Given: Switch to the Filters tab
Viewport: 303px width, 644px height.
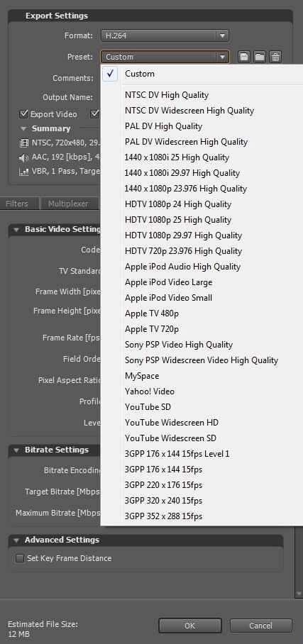Looking at the screenshot, I should click(17, 204).
